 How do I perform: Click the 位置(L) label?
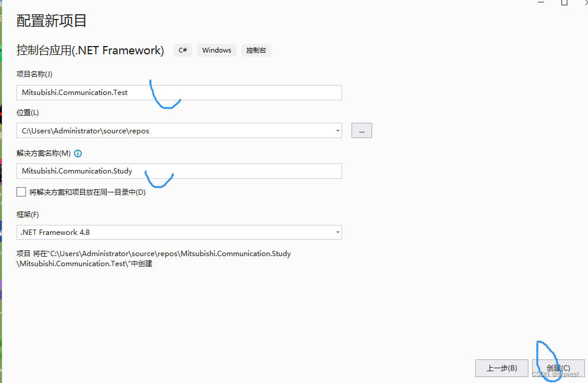point(28,113)
